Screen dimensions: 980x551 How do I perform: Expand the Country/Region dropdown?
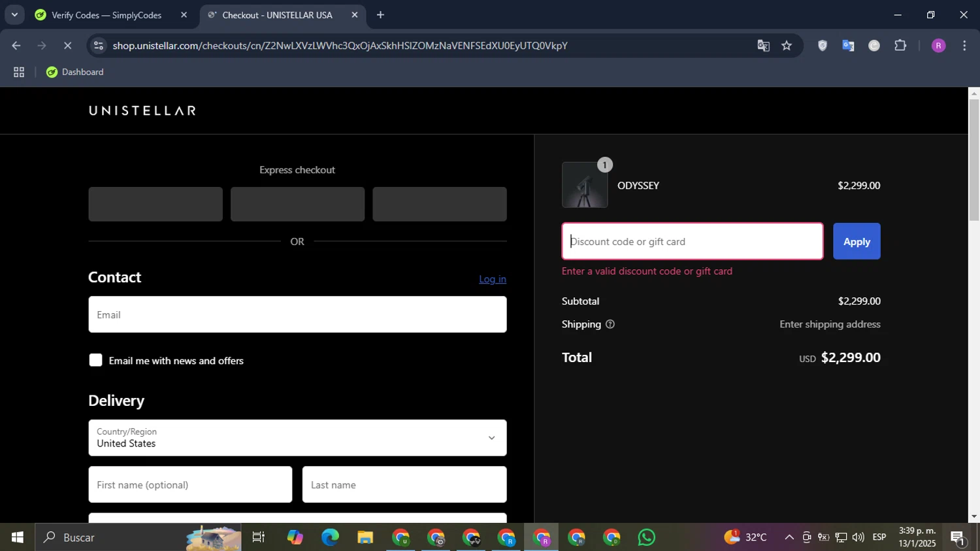click(x=297, y=438)
